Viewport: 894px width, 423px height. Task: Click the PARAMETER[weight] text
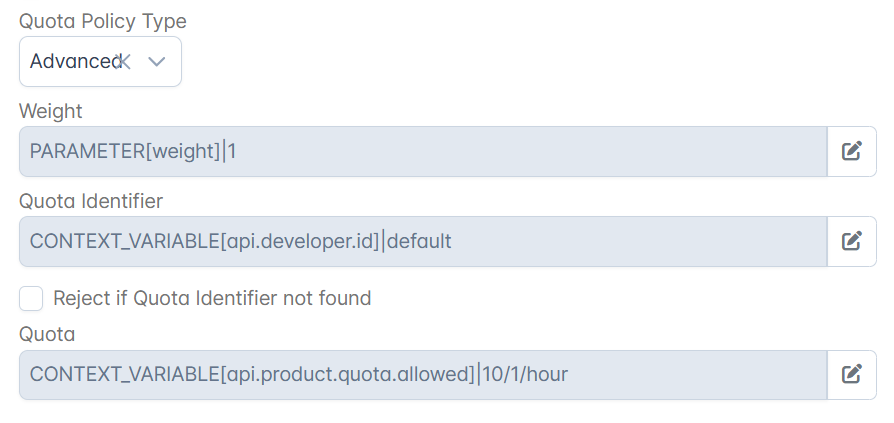125,152
